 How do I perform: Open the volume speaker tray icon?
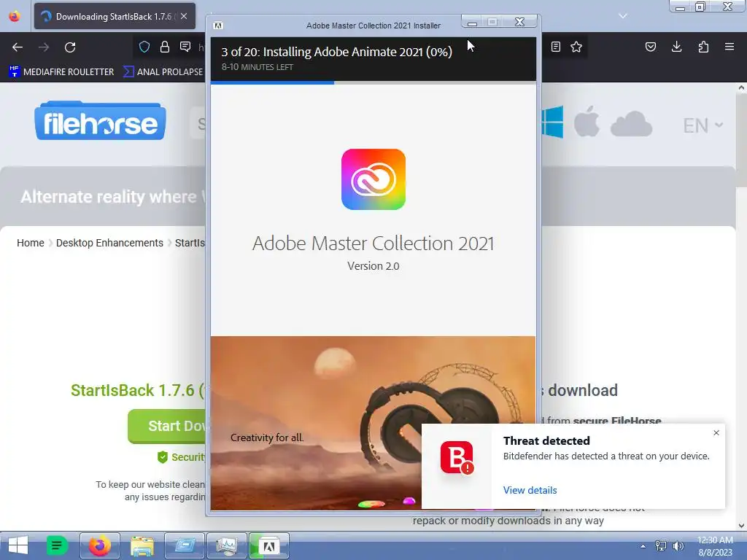(x=678, y=546)
